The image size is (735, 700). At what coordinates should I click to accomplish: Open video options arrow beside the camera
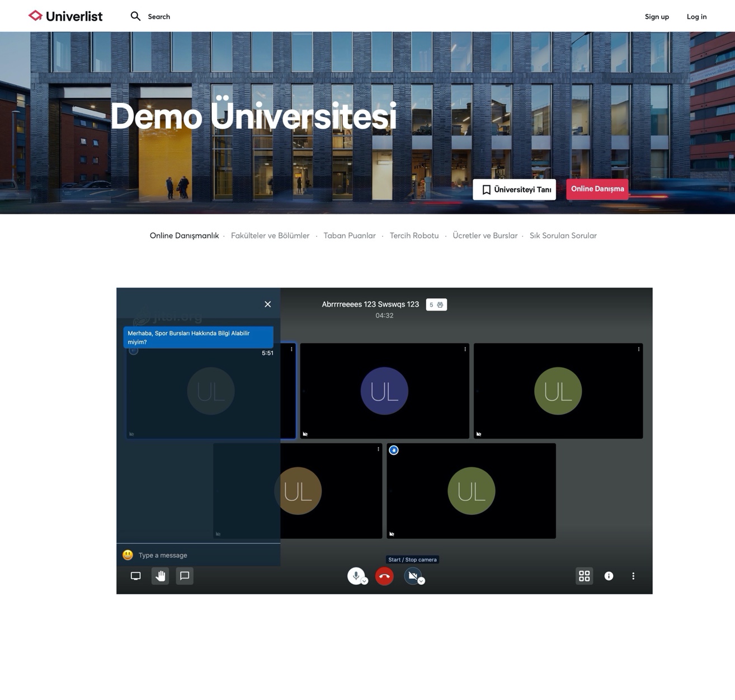pos(422,581)
